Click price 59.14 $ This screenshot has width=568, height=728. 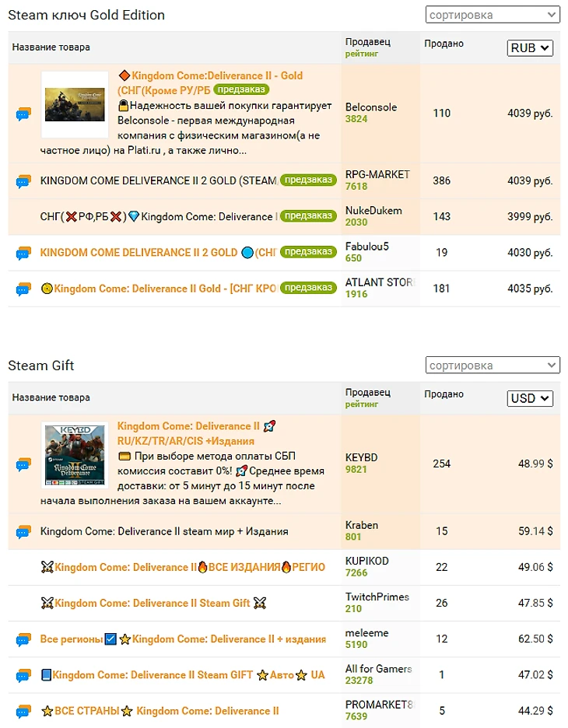click(x=535, y=531)
